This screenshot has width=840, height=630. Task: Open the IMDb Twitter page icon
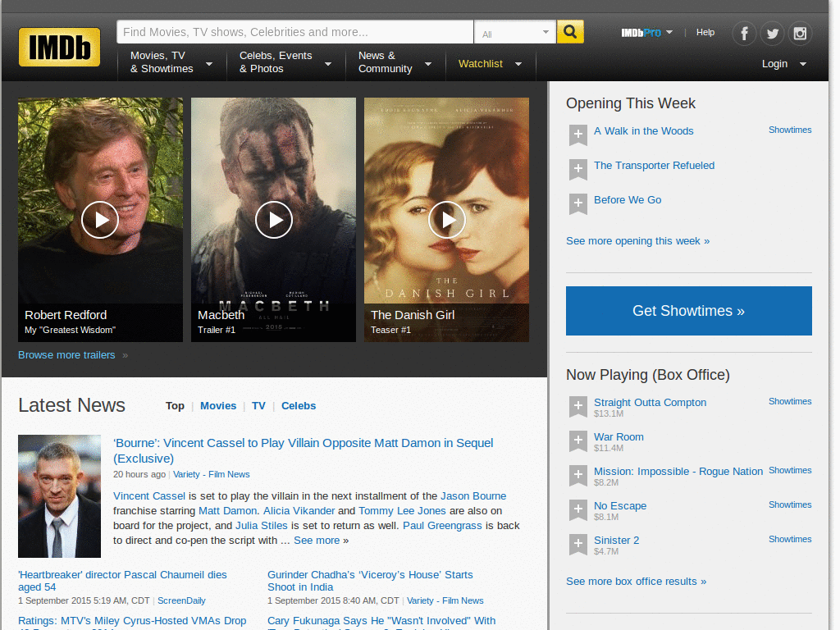click(772, 34)
